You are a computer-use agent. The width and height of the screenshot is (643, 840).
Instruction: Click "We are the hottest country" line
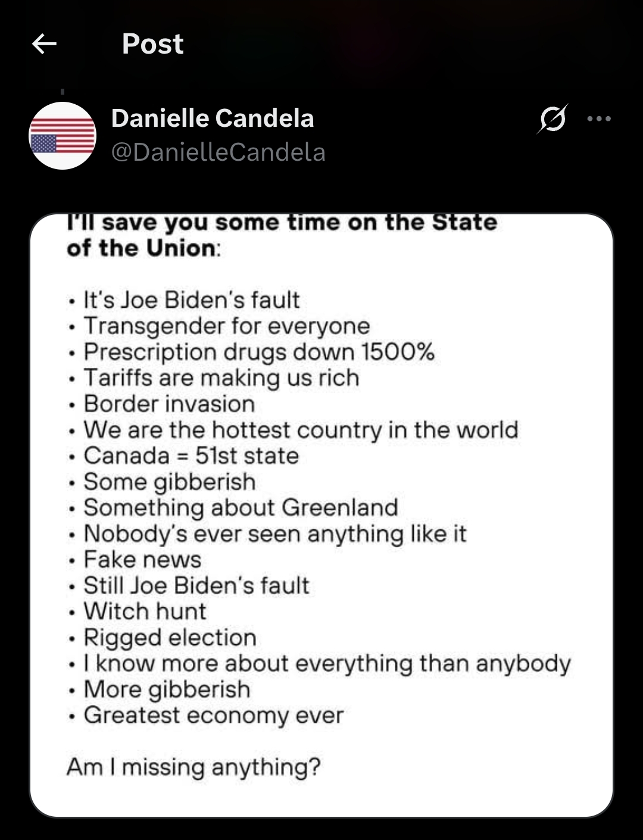(x=301, y=429)
